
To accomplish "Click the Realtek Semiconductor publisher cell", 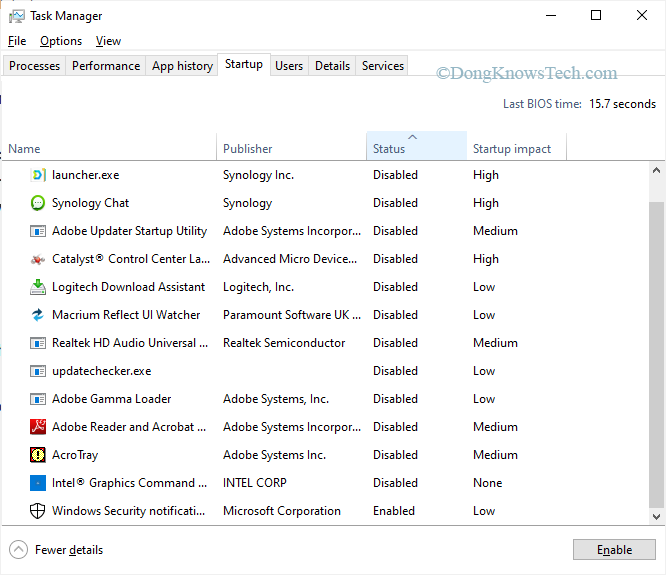I will pos(284,343).
